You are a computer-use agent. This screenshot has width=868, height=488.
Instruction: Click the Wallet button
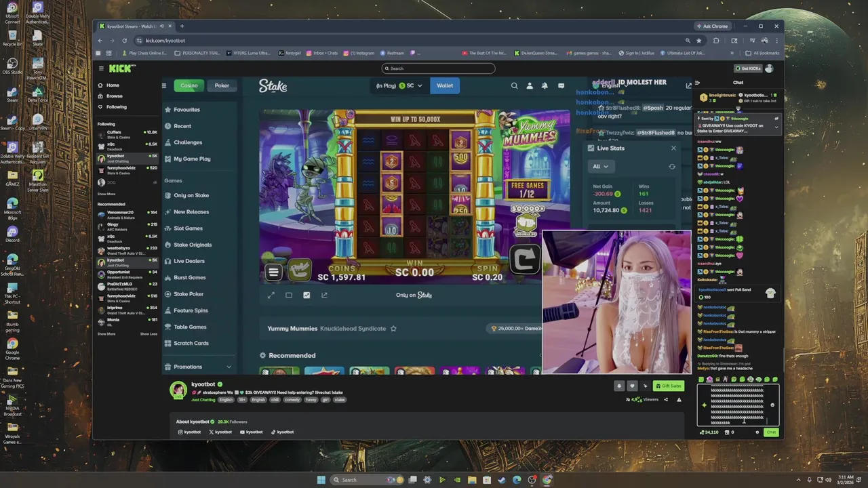(x=445, y=85)
